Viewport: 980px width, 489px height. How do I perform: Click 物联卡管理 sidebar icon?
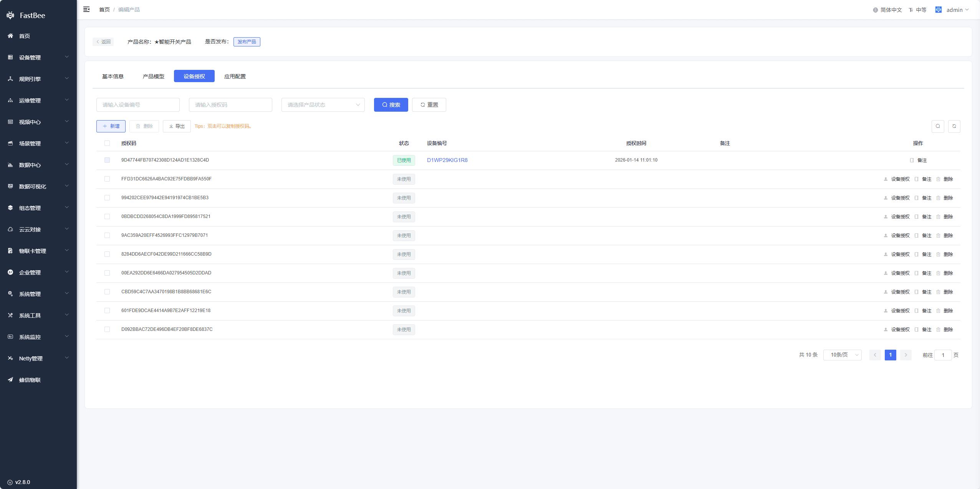[x=10, y=251]
